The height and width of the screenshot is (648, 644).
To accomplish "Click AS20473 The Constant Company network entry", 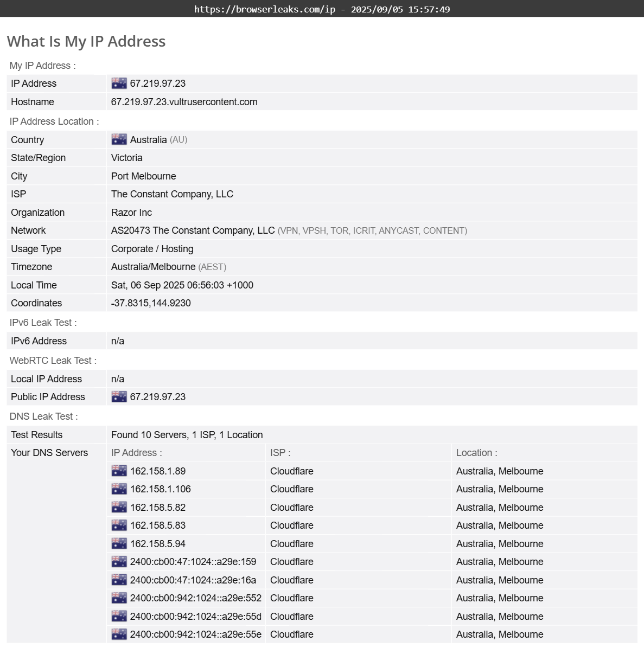I will (x=193, y=230).
